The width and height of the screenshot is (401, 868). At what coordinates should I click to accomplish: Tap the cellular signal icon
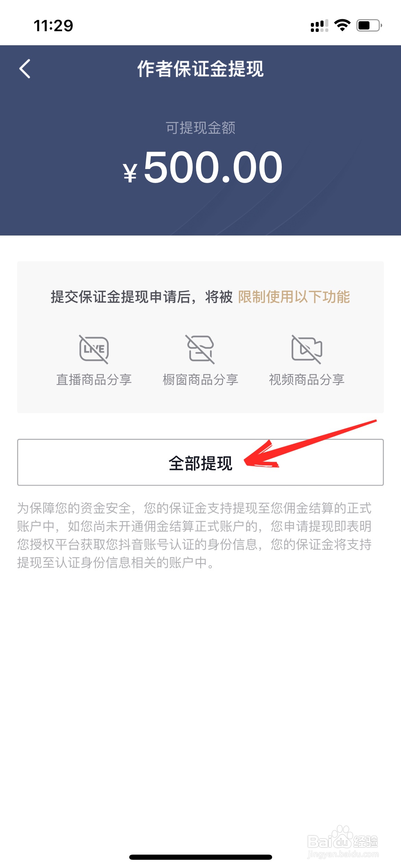(x=319, y=26)
